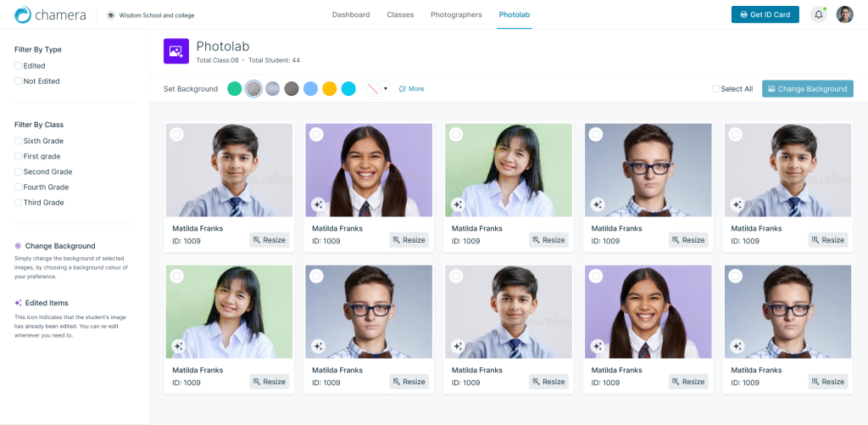The image size is (868, 425).
Task: Toggle the Select All checkbox
Action: (715, 89)
